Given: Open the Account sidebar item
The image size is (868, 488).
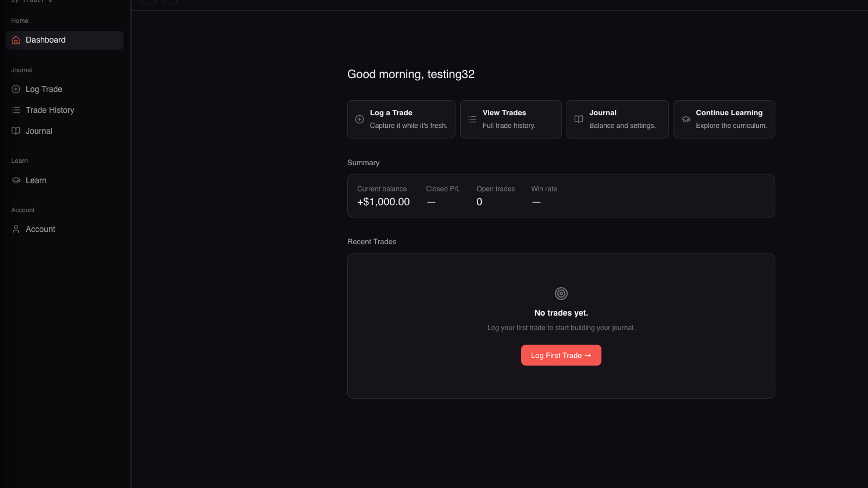Looking at the screenshot, I should coord(64,229).
